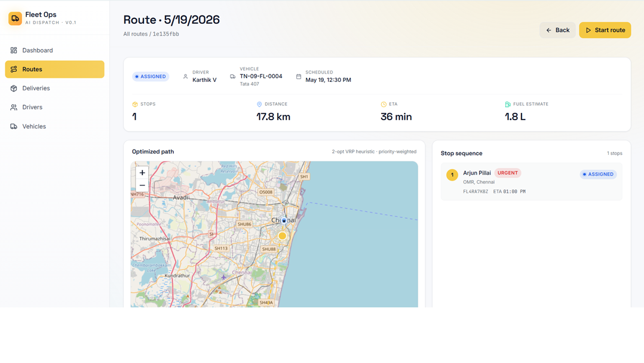Screen dimensions: 644x363
Task: Click the vehicle truck icon beside TN-09-FL-0004
Action: 232,77
